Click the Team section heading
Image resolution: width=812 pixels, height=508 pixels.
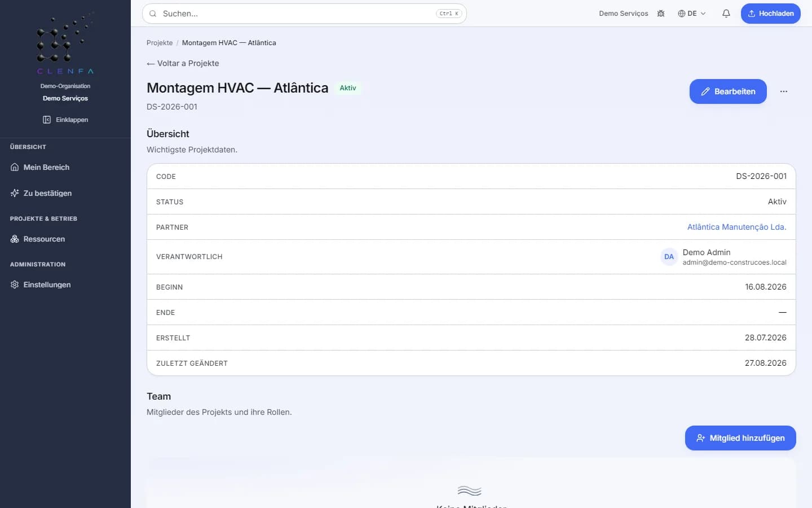pyautogui.click(x=158, y=396)
